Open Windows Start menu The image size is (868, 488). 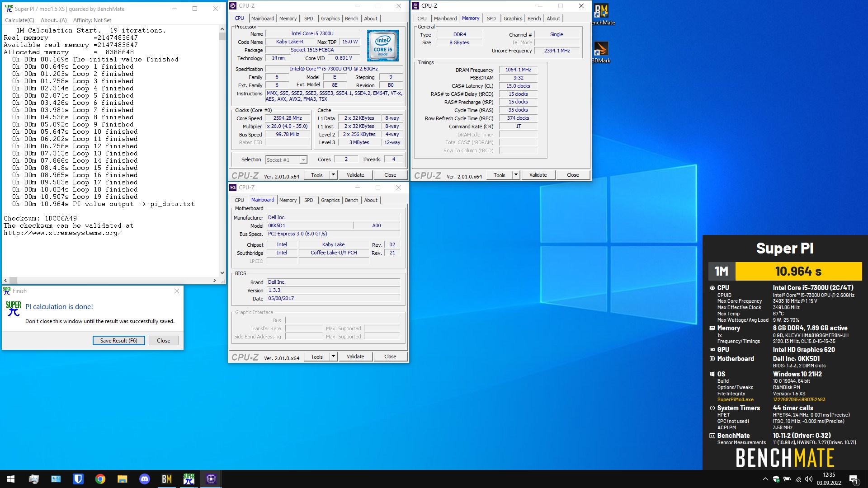click(x=11, y=479)
